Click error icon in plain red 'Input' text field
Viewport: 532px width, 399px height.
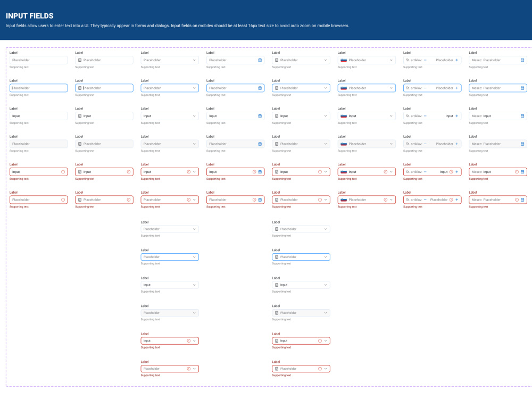click(63, 172)
